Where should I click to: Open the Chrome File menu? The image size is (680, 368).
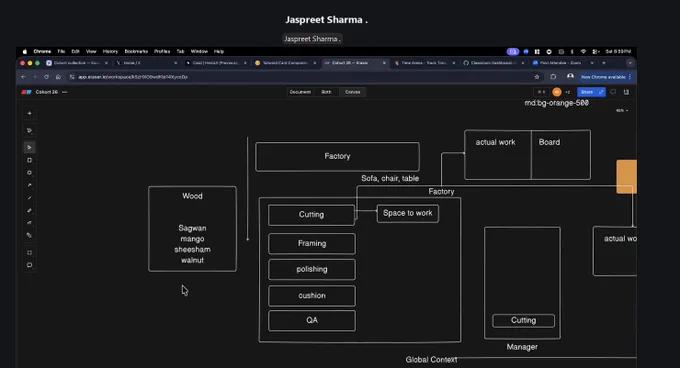[61, 52]
